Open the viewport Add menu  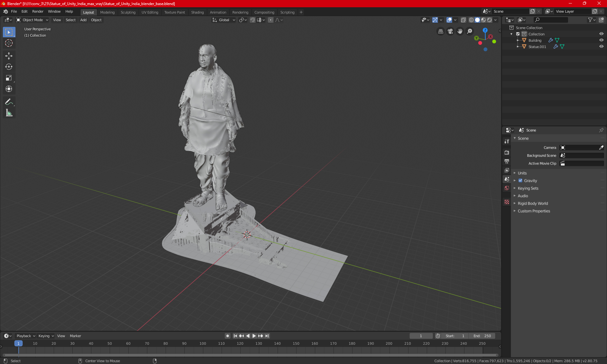coord(83,20)
